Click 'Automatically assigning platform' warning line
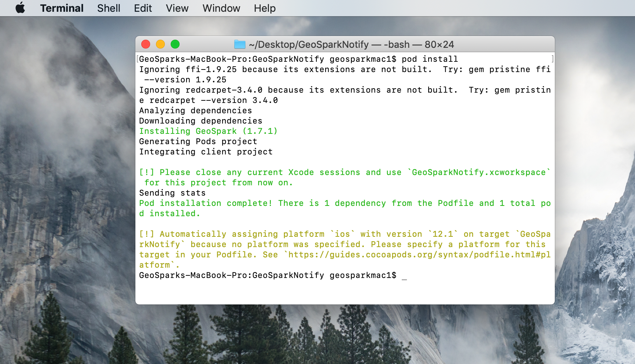 pos(345,234)
